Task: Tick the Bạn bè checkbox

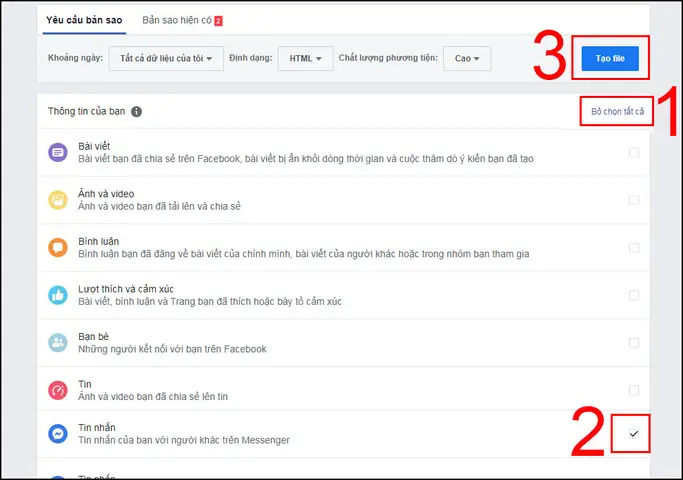Action: (x=634, y=343)
